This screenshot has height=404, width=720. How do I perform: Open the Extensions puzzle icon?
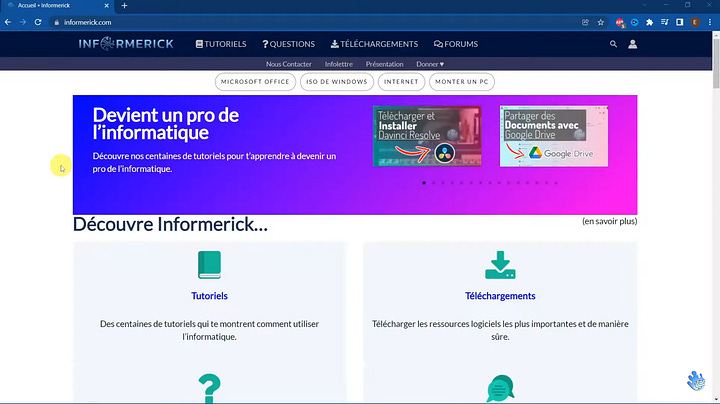click(x=649, y=22)
